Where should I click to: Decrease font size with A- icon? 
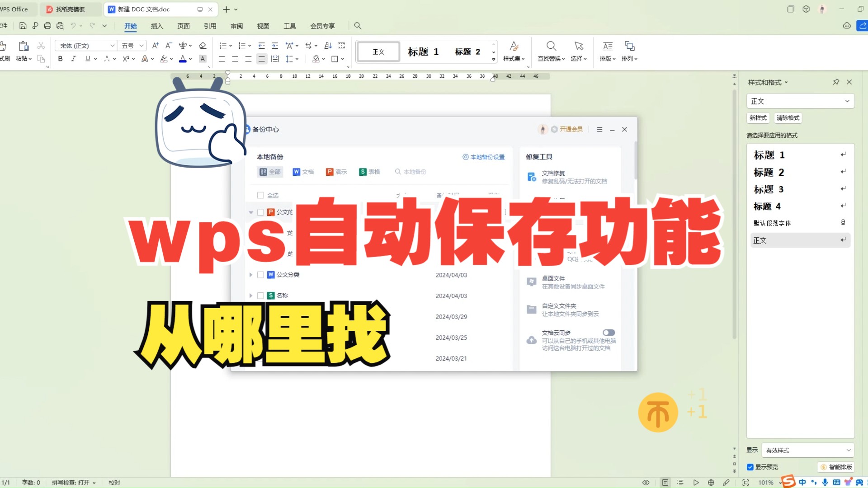coord(168,46)
